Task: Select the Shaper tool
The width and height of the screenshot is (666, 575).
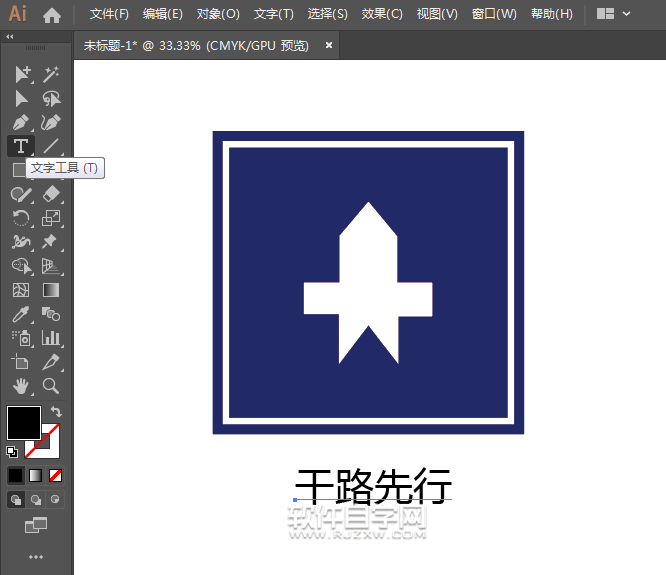Action: pyautogui.click(x=21, y=194)
